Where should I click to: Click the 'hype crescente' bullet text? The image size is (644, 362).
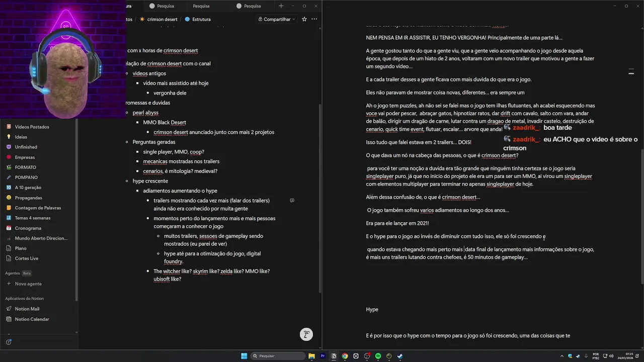[150, 181]
